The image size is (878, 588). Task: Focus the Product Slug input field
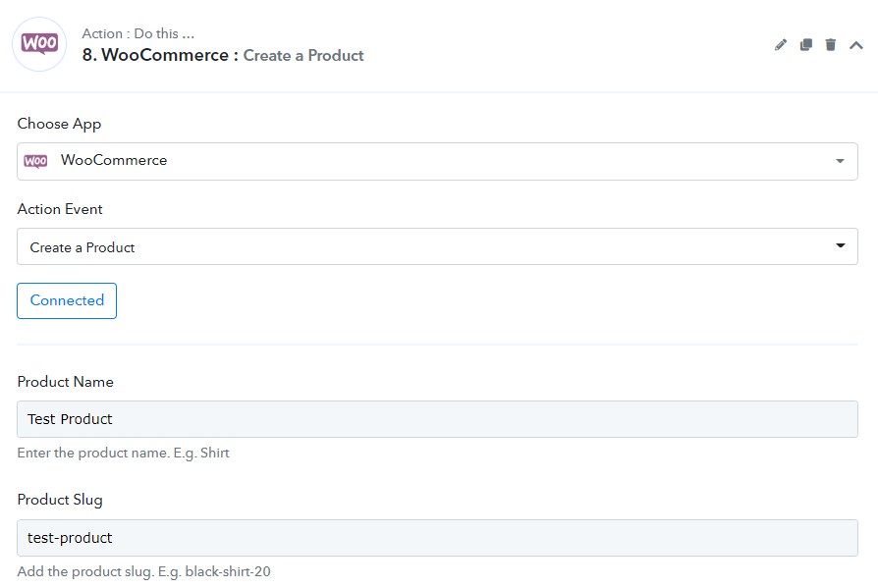[437, 538]
